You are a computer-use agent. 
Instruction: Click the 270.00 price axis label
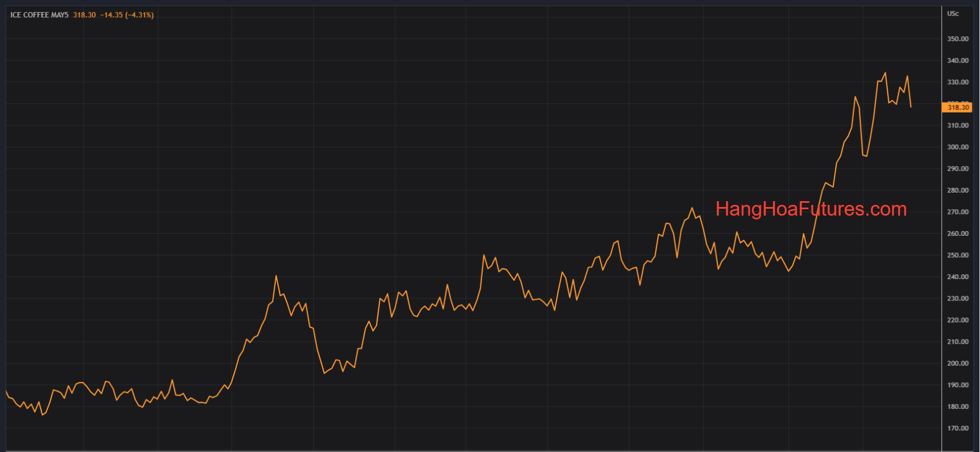[x=958, y=212]
